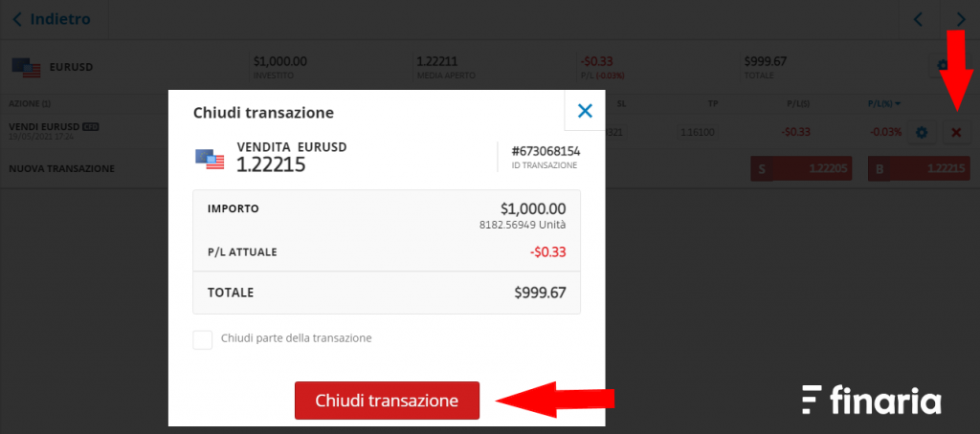Click the red Chiudi transazione button
This screenshot has width=980, height=434.
[387, 401]
